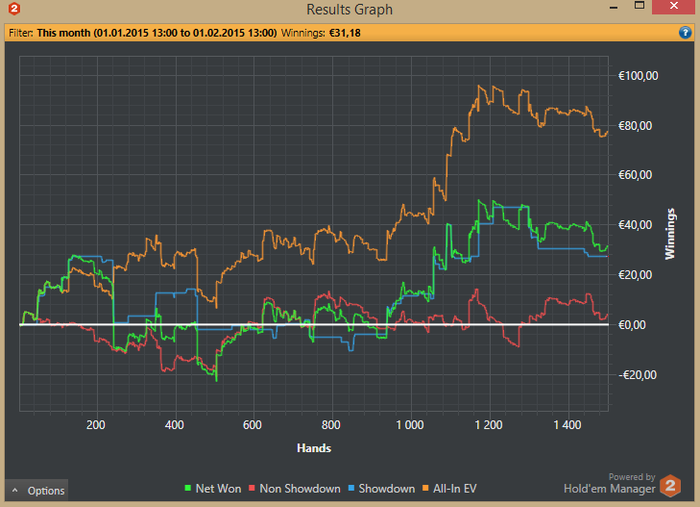The image size is (700, 507).
Task: Click the €100,00 axis label
Action: pos(638,76)
